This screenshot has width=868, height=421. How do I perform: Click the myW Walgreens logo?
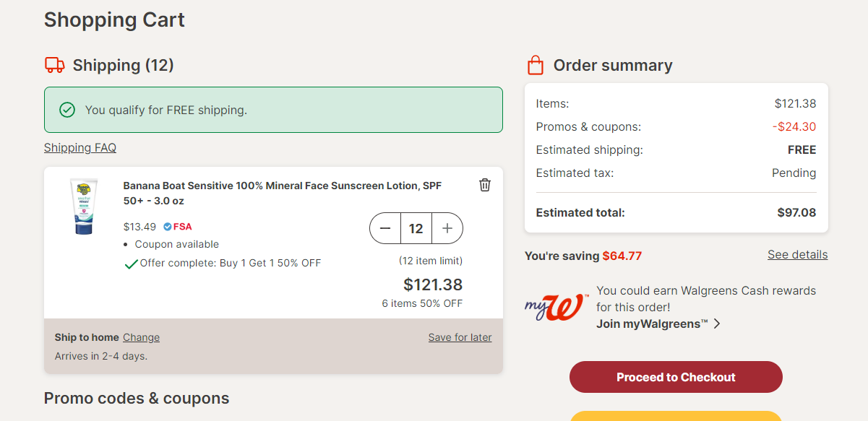(554, 307)
